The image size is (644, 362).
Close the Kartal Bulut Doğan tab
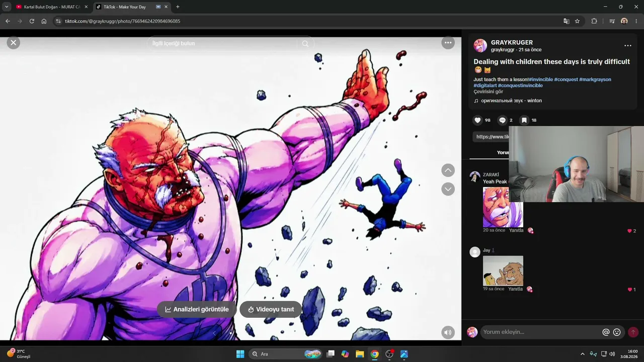[x=86, y=7]
